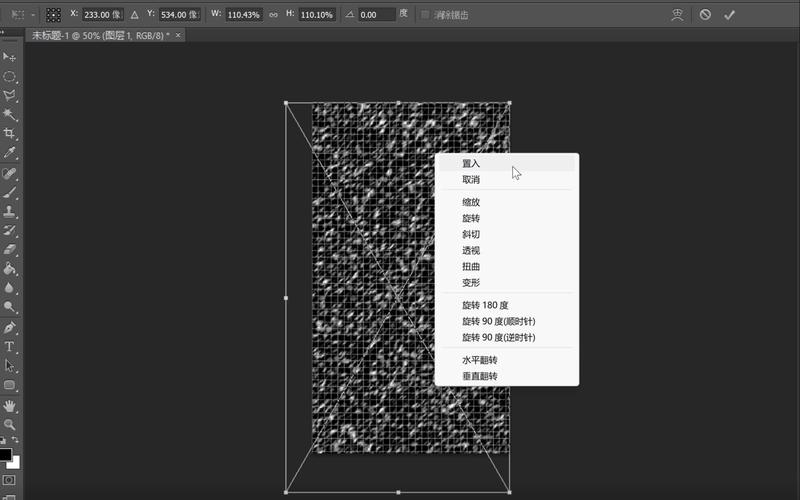
Task: Select the Type tool
Action: point(9,347)
